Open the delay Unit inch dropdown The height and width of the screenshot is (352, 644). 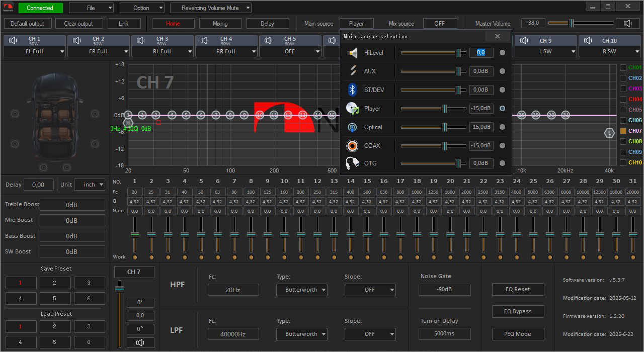click(x=90, y=185)
